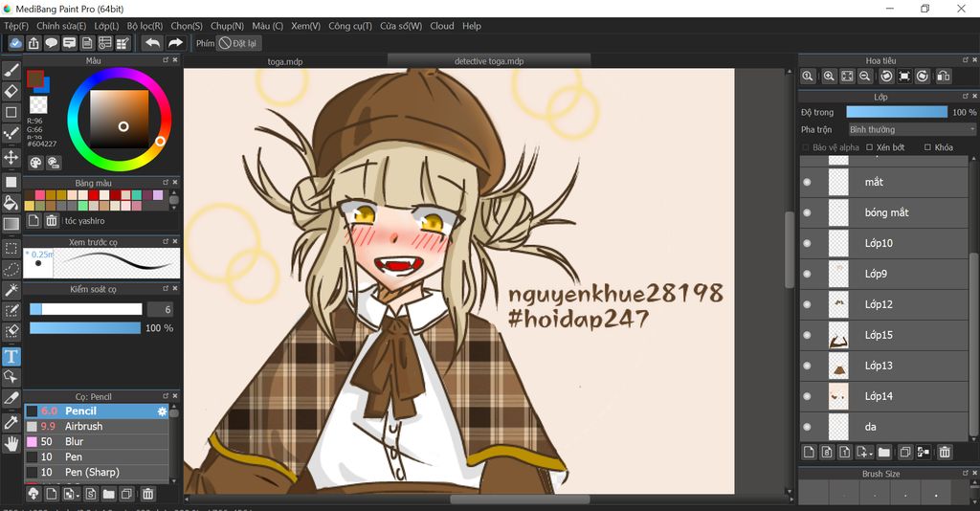The height and width of the screenshot is (511, 980).
Task: Open the Bộ lọc(R) menu
Action: [x=145, y=26]
